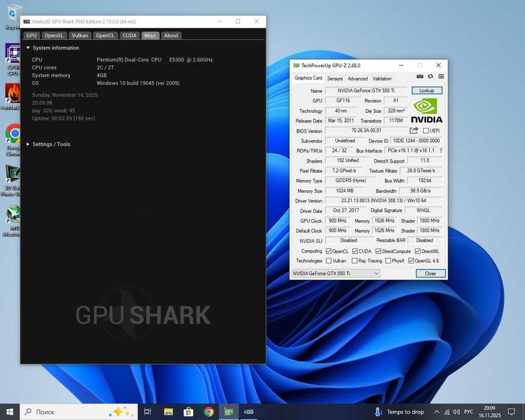Viewport: 525px width, 420px height.
Task: Toggle the OpenGL 4.6 checkbox
Action: pyautogui.click(x=411, y=260)
